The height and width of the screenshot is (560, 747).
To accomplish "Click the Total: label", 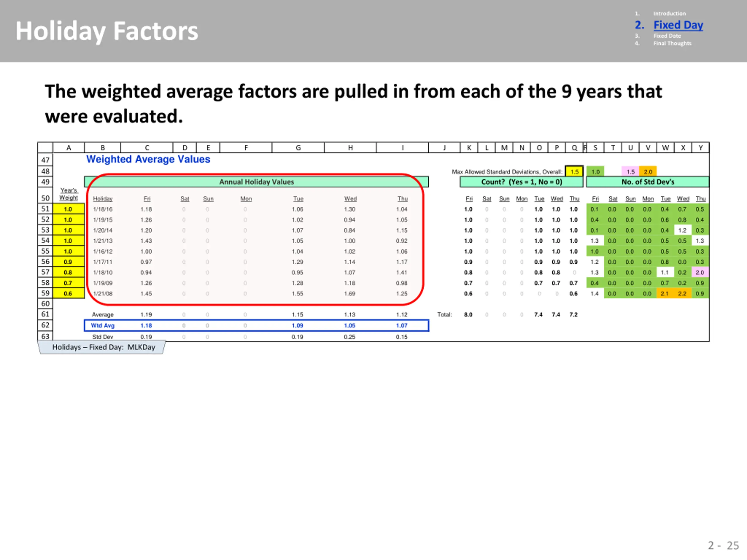I will coord(444,315).
